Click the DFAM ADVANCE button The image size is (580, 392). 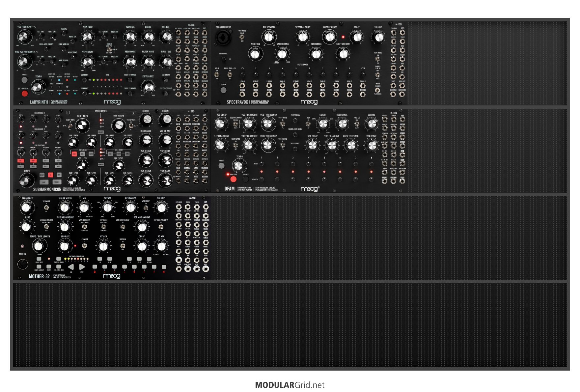click(x=246, y=179)
